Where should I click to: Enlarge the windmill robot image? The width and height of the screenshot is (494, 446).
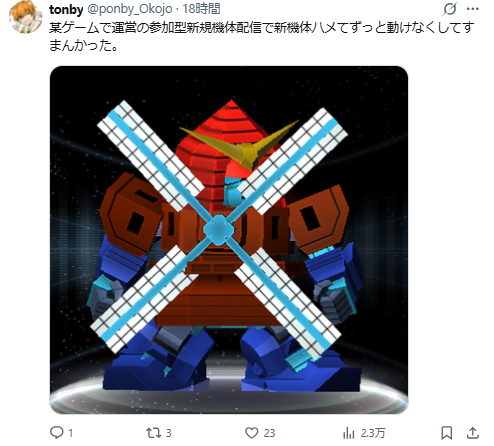click(x=229, y=240)
